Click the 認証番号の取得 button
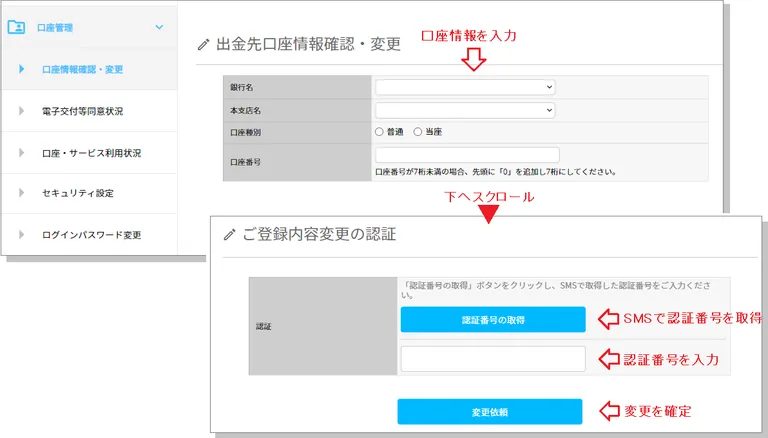Image resolution: width=768 pixels, height=438 pixels. (x=493, y=320)
